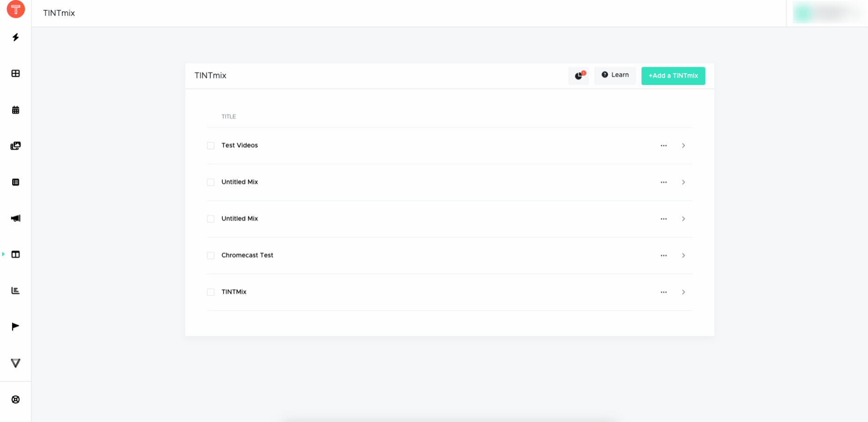The height and width of the screenshot is (422, 868).
Task: Open the life ring help icon
Action: [15, 399]
